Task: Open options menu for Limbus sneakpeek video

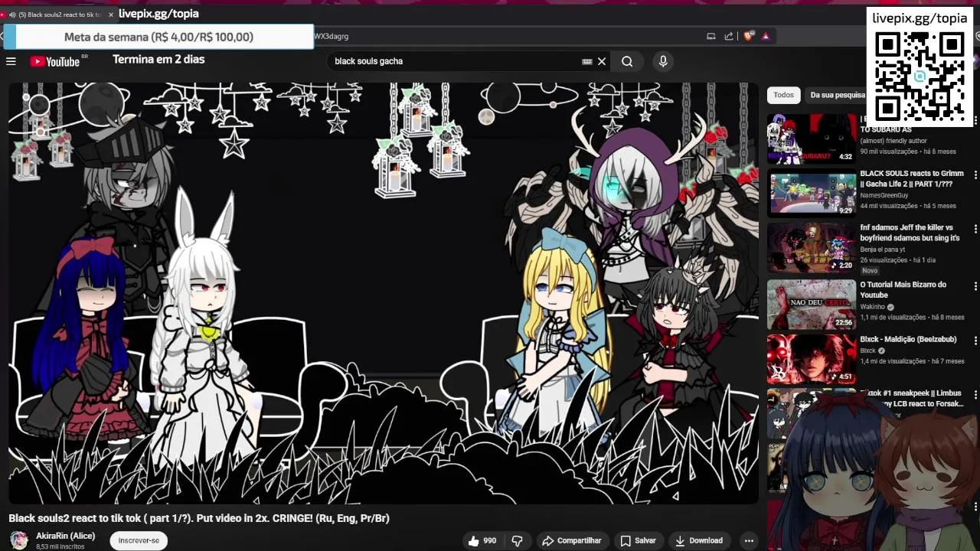Action: [975, 396]
